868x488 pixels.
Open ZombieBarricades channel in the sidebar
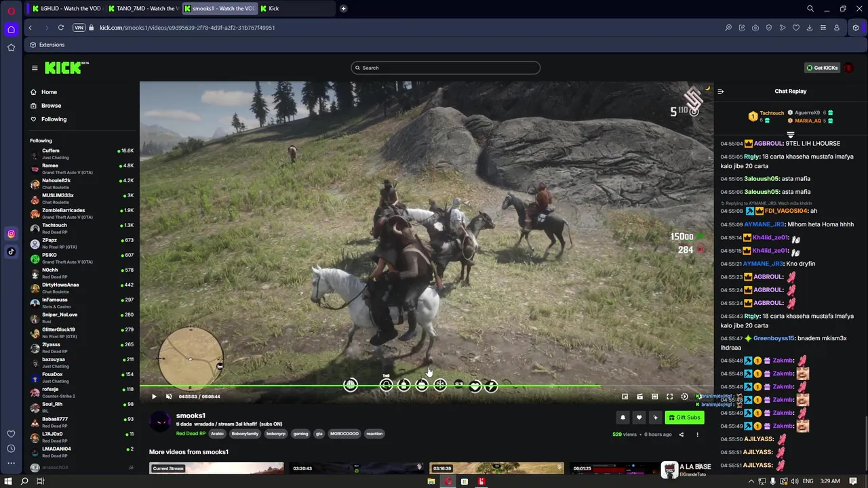click(82, 213)
